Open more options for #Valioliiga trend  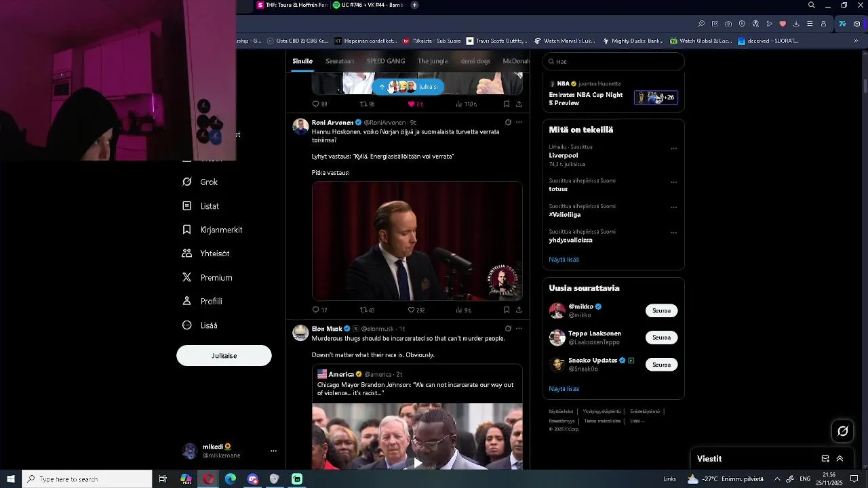(673, 207)
